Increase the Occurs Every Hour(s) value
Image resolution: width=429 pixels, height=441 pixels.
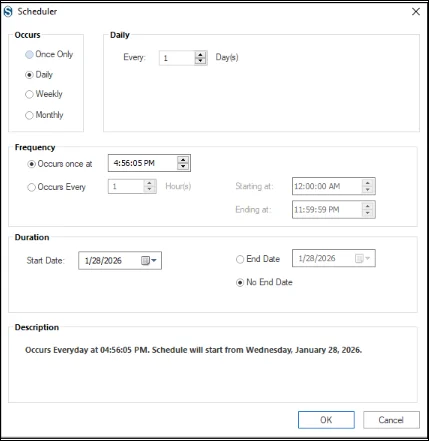pos(150,183)
